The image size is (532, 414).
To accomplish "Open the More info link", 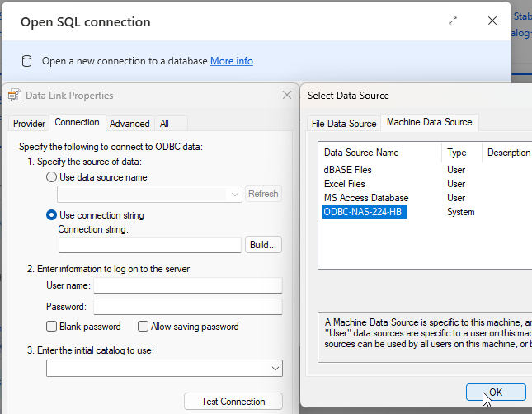I will [232, 61].
